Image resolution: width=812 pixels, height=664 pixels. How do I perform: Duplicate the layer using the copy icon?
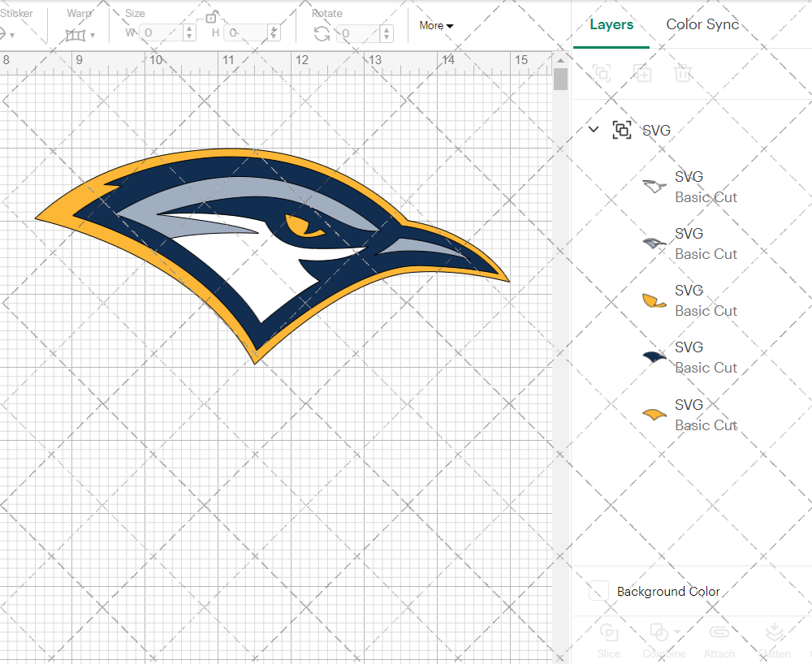click(x=601, y=73)
